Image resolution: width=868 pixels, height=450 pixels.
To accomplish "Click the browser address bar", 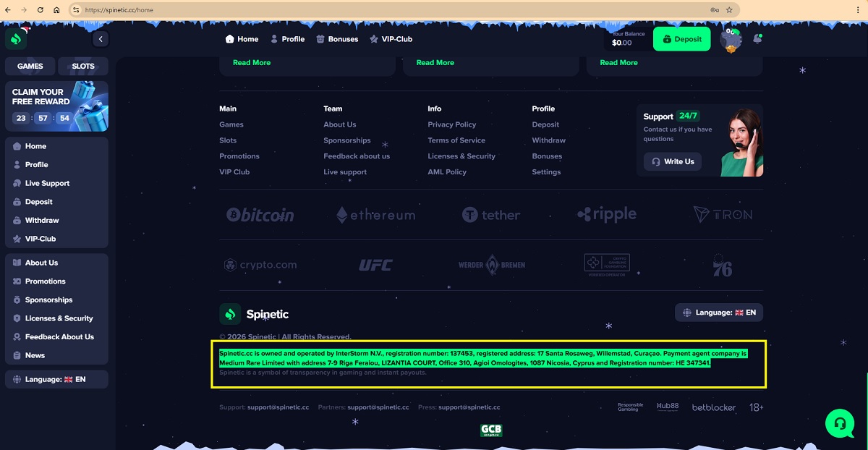I will click(391, 10).
